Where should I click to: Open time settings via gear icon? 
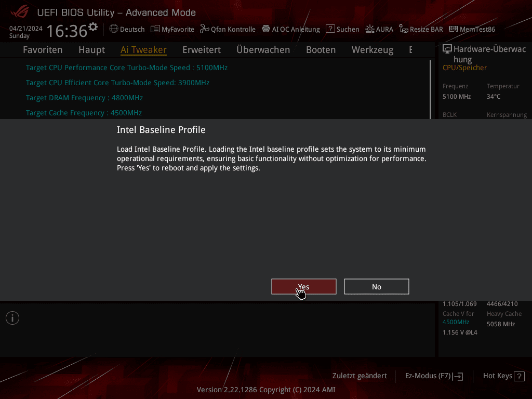click(93, 27)
